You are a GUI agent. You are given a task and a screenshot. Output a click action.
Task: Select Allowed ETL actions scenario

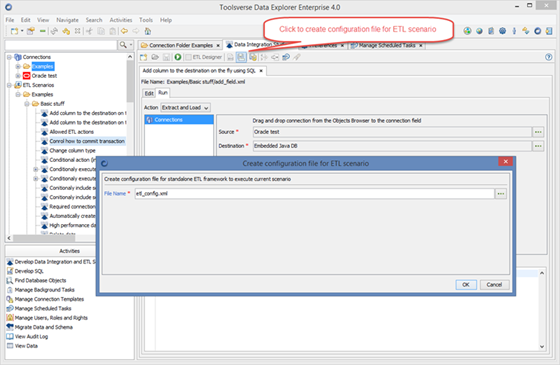[71, 132]
